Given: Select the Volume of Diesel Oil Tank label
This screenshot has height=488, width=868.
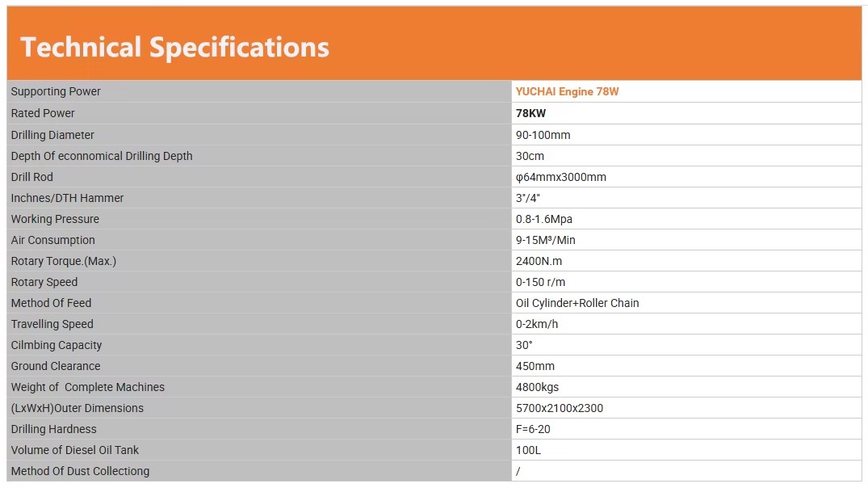Looking at the screenshot, I should (x=75, y=450).
